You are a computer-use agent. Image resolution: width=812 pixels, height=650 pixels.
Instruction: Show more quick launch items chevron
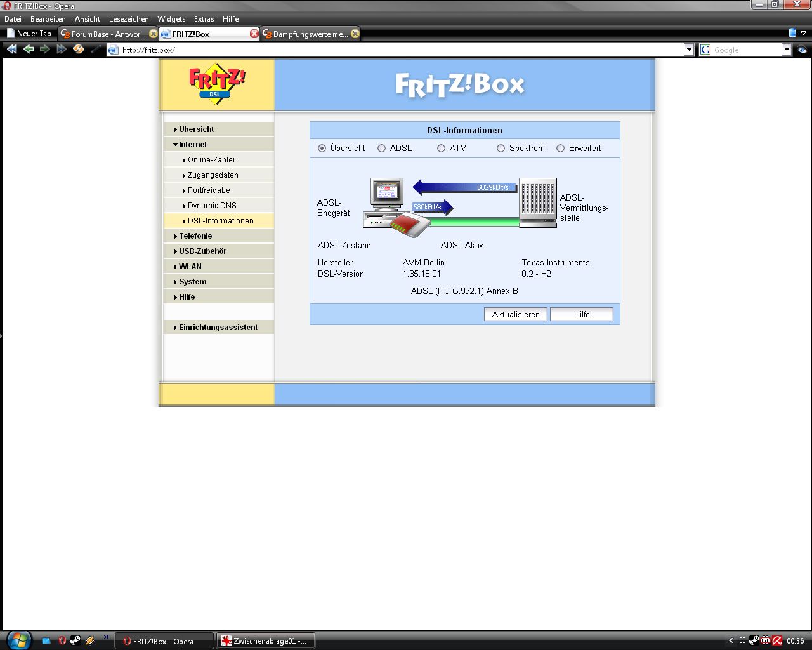(x=107, y=637)
